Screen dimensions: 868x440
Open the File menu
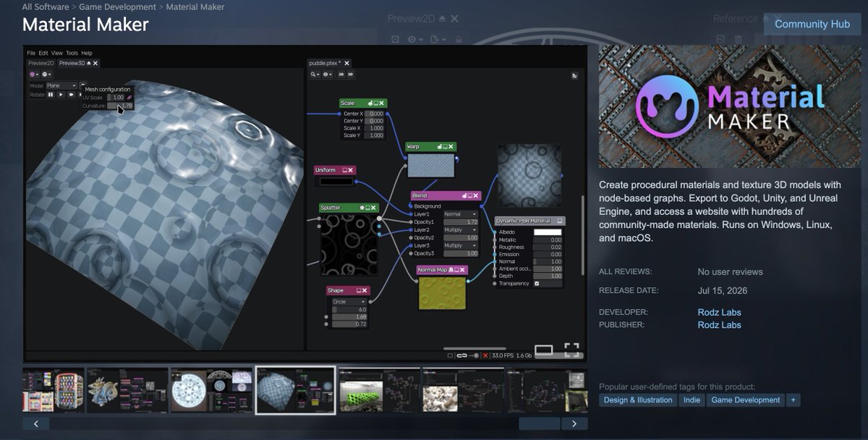(x=31, y=53)
